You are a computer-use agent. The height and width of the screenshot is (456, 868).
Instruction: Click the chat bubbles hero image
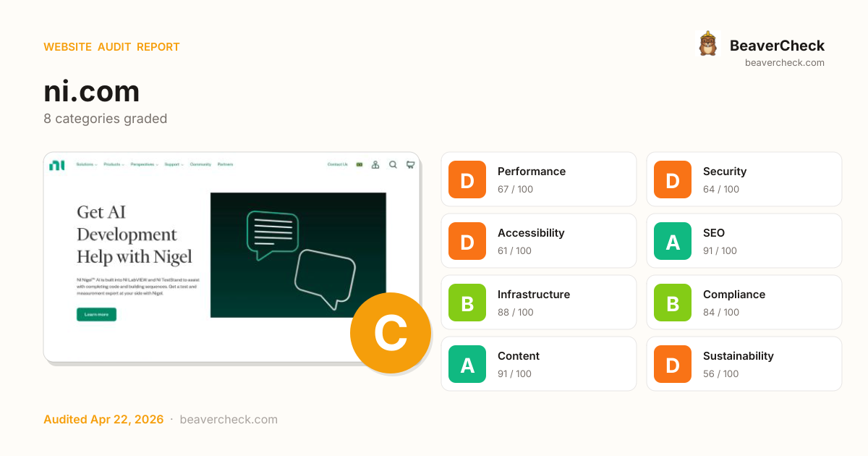(298, 255)
